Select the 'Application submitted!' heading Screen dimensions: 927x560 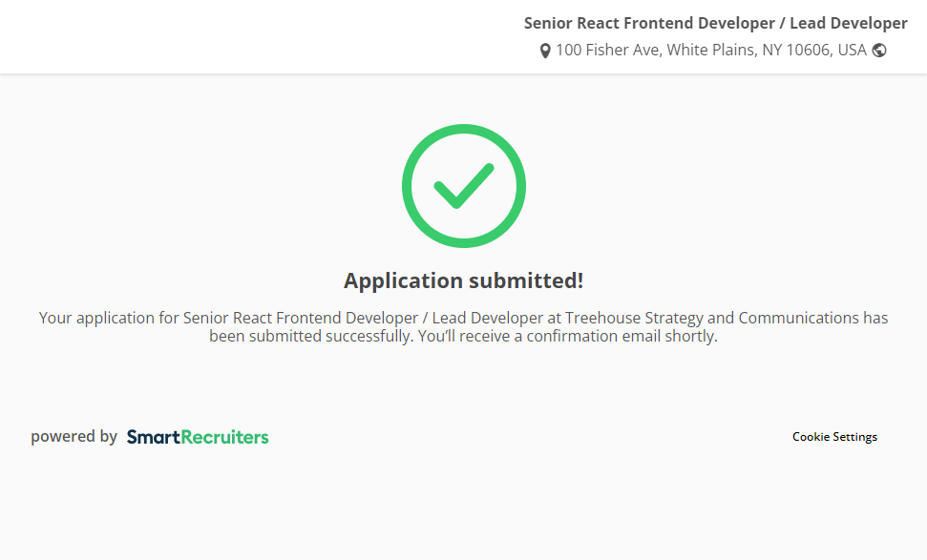[x=463, y=280]
